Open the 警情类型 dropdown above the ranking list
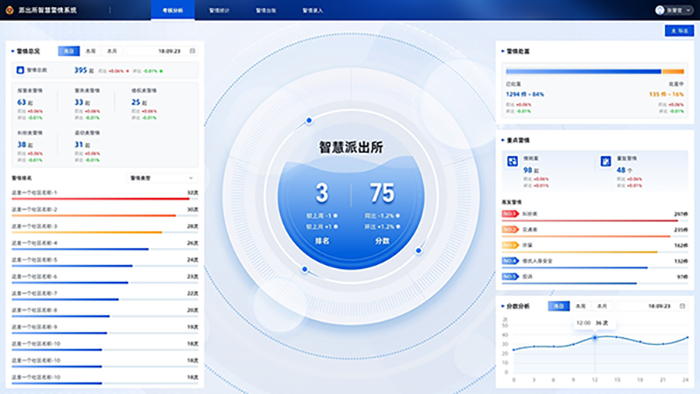 coord(162,178)
